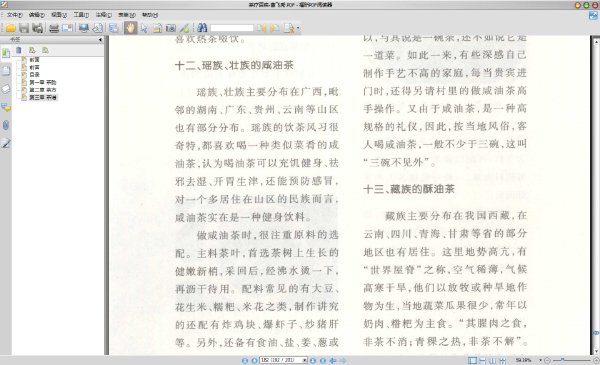Click zoom in plus button
600x365 pixels.
[x=596, y=360]
